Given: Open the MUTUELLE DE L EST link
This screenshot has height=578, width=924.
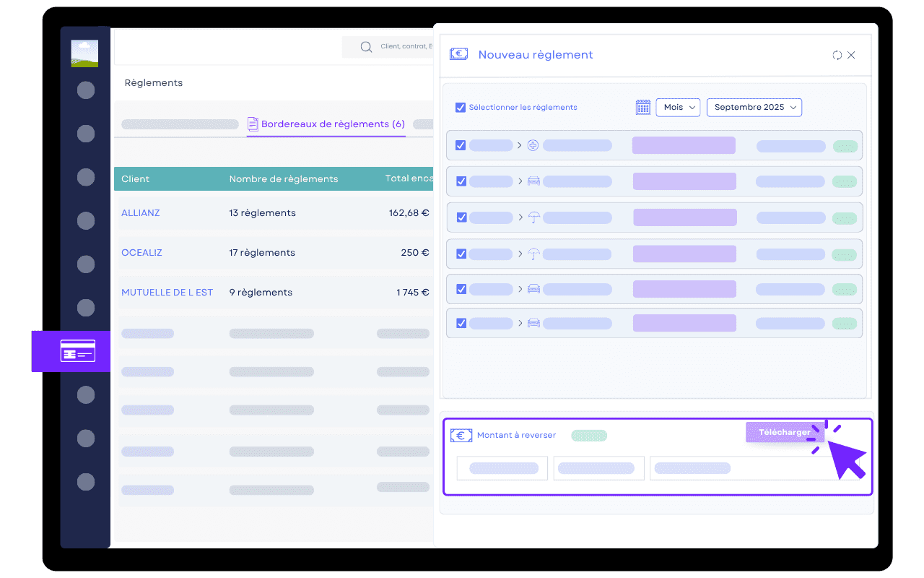Looking at the screenshot, I should [167, 293].
